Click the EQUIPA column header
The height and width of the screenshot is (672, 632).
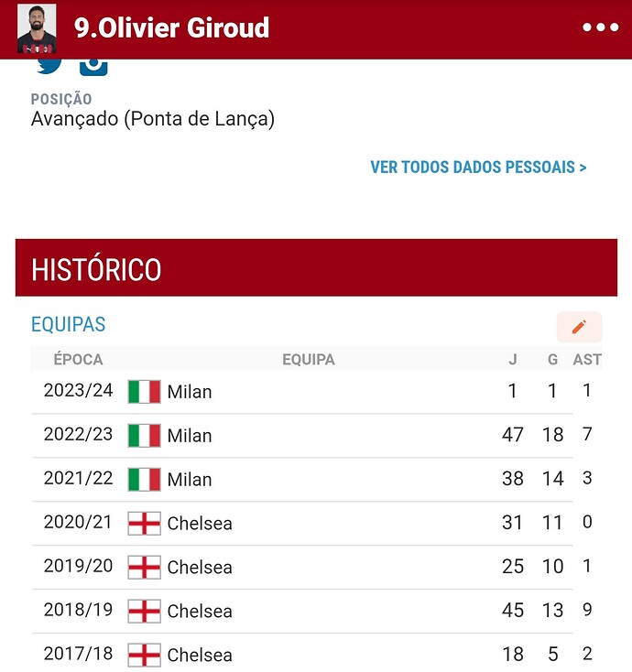309,359
